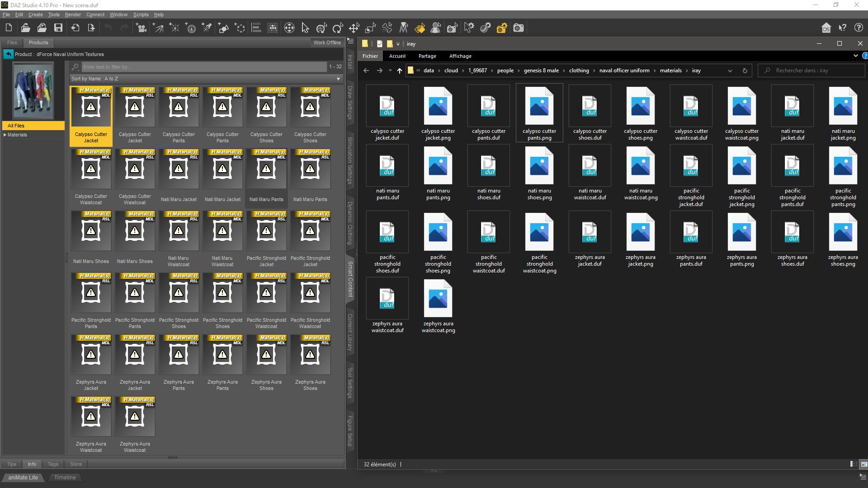
Task: Choose the Node Selection arrow tool
Action: pos(305,28)
